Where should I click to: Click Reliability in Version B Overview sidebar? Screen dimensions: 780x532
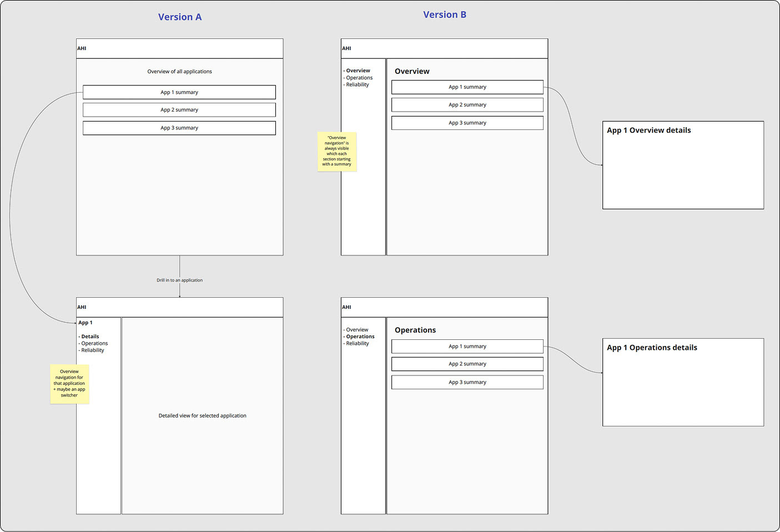357,84
